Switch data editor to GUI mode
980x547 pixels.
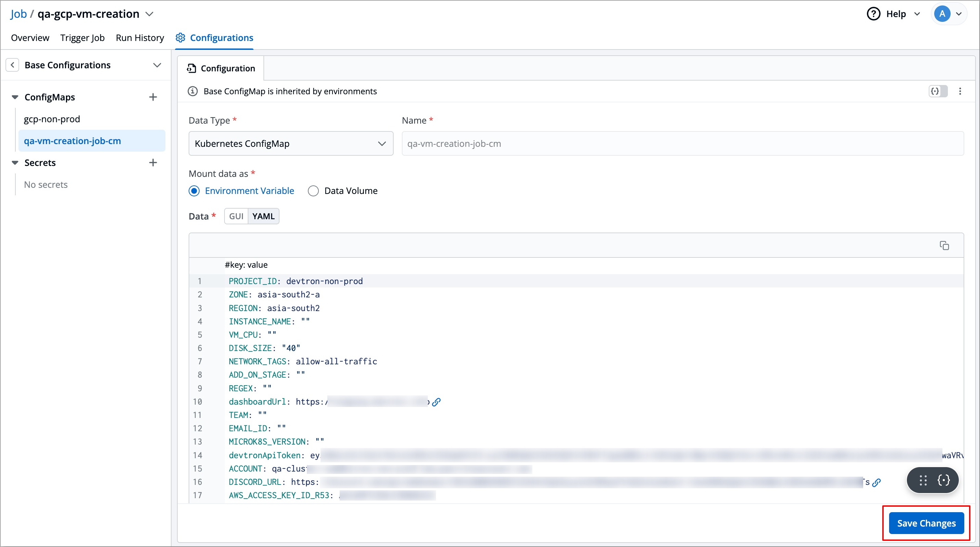coord(236,216)
